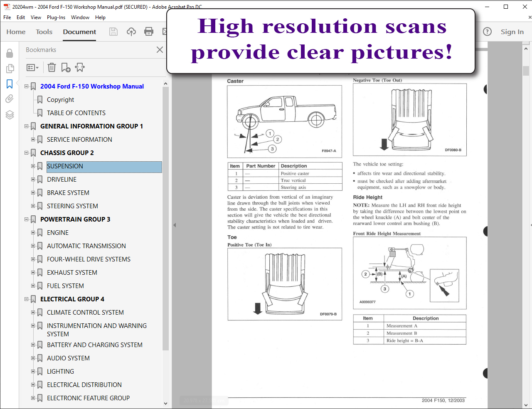Image resolution: width=532 pixels, height=409 pixels.
Task: Click the document scroll-up arrow
Action: tap(526, 49)
